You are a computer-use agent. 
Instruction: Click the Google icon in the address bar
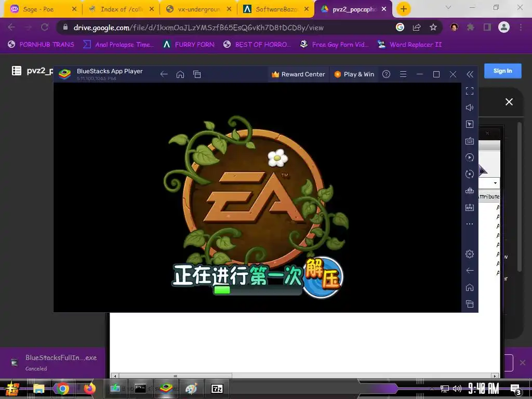tap(400, 27)
